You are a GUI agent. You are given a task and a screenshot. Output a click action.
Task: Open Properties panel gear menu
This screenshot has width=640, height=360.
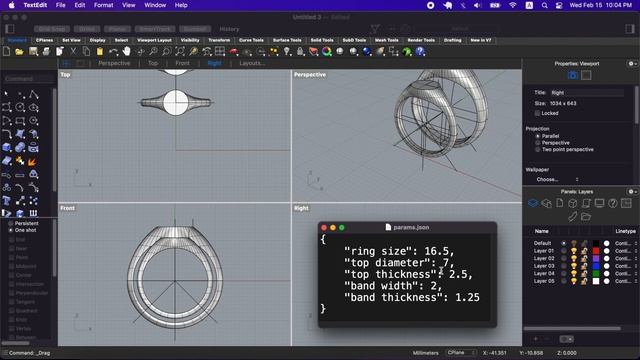click(x=632, y=64)
